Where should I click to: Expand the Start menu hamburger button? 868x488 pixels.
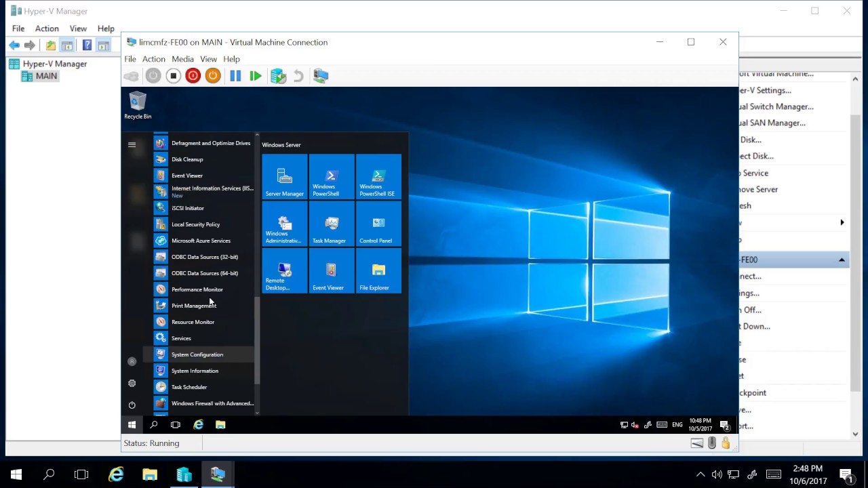point(132,144)
